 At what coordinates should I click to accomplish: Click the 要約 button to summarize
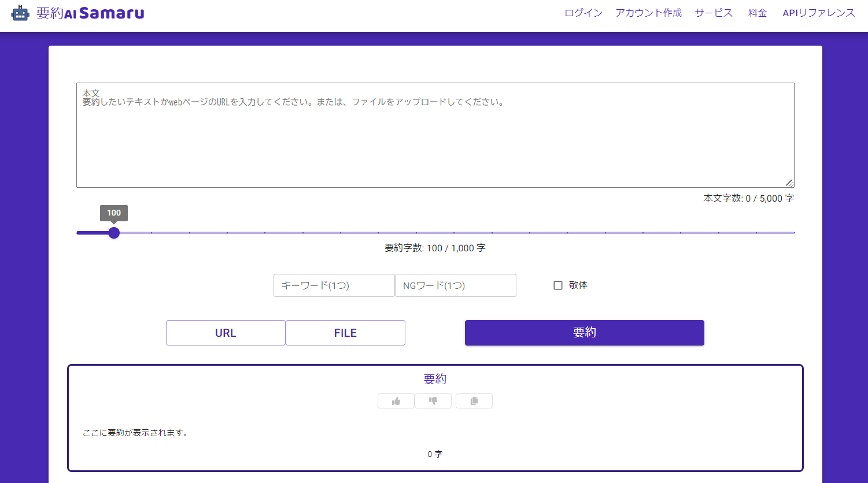pos(583,333)
